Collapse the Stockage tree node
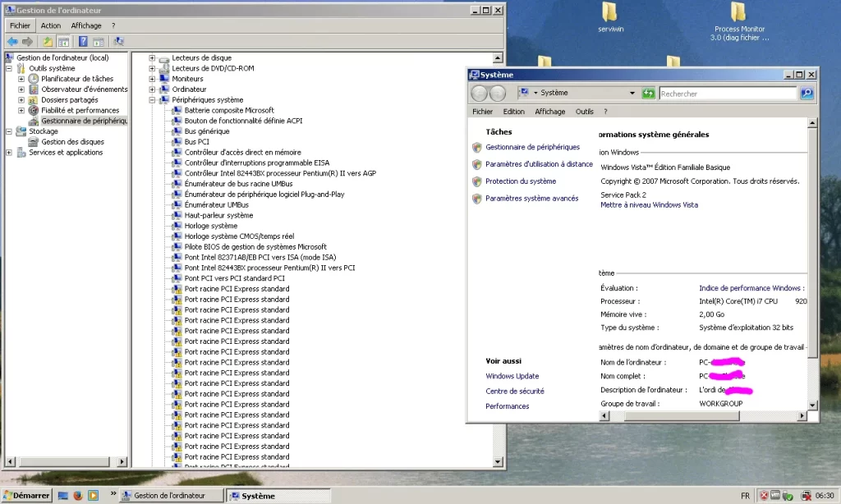The height and width of the screenshot is (504, 841). [8, 131]
